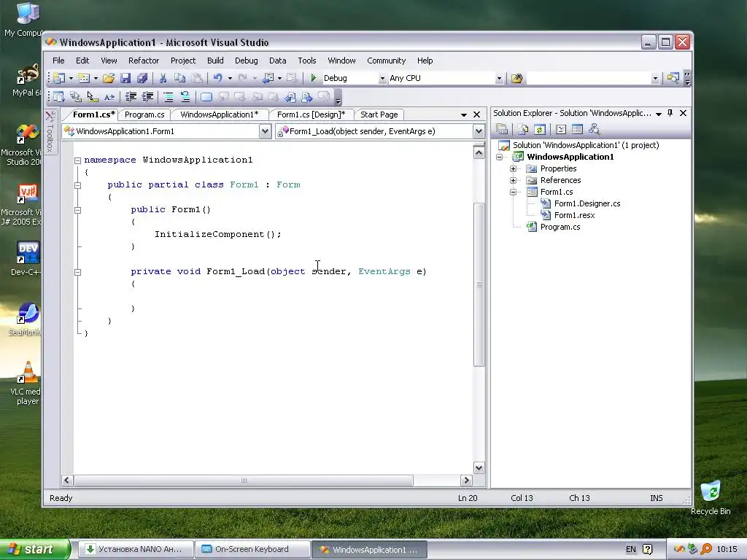Open the Debug configuration dropdown
Screen dimensions: 747x560
pyautogui.click(x=382, y=79)
